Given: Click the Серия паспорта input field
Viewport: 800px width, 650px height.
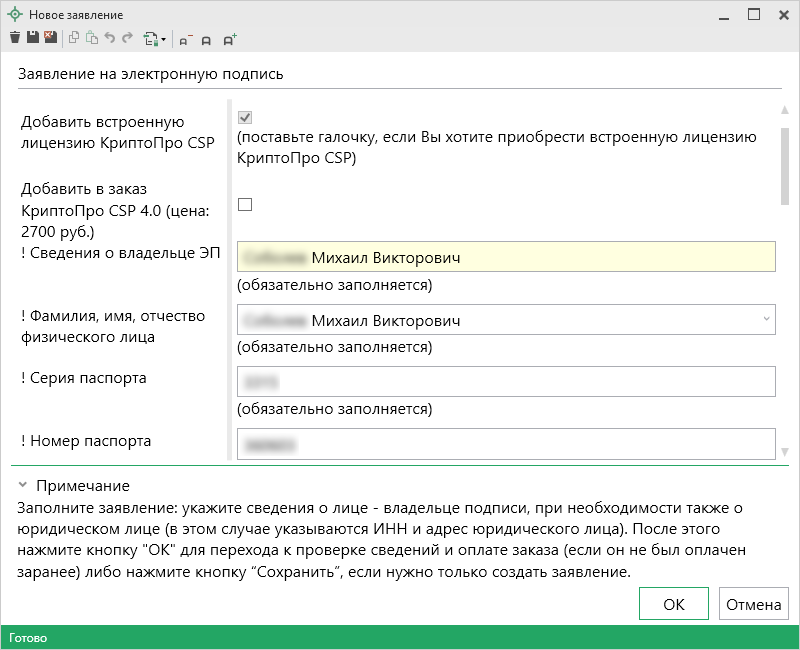Looking at the screenshot, I should coord(506,382).
